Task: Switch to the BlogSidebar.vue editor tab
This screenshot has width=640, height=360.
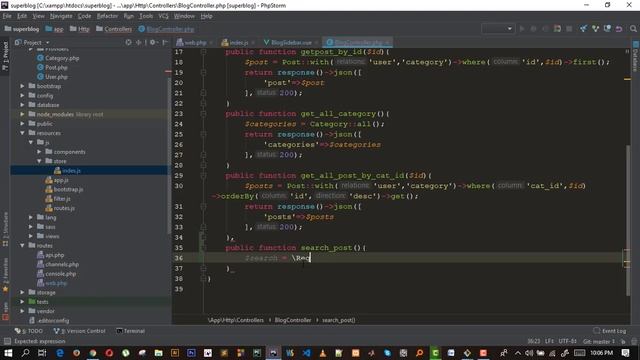Action: [291, 42]
